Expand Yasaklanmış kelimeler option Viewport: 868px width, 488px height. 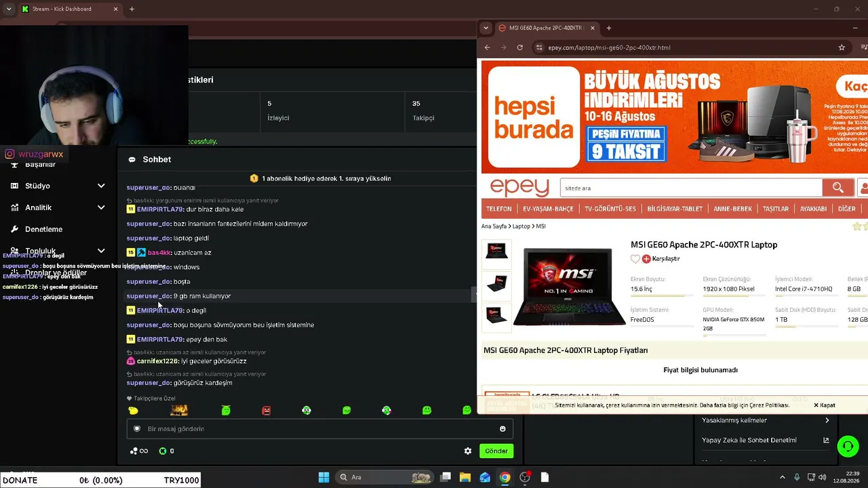tap(765, 420)
